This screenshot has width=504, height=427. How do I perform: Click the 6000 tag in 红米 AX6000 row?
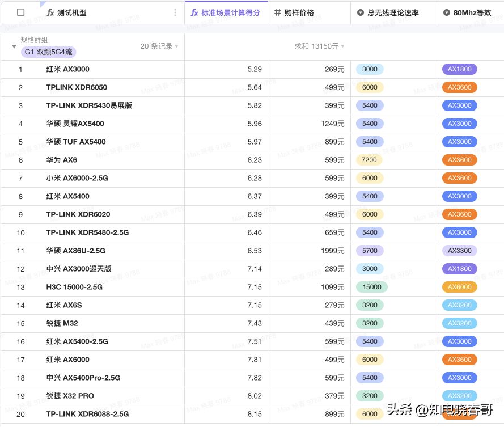click(x=370, y=360)
